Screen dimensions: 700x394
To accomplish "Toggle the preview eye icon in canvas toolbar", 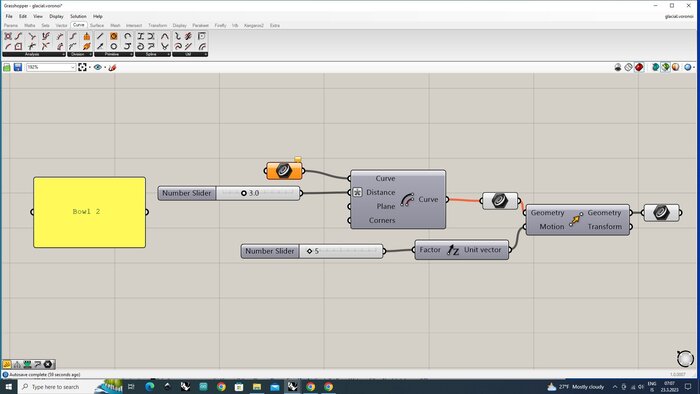I will [97, 67].
